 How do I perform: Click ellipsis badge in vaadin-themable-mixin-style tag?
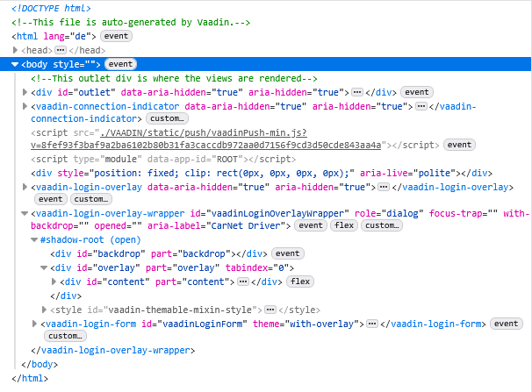point(270,310)
